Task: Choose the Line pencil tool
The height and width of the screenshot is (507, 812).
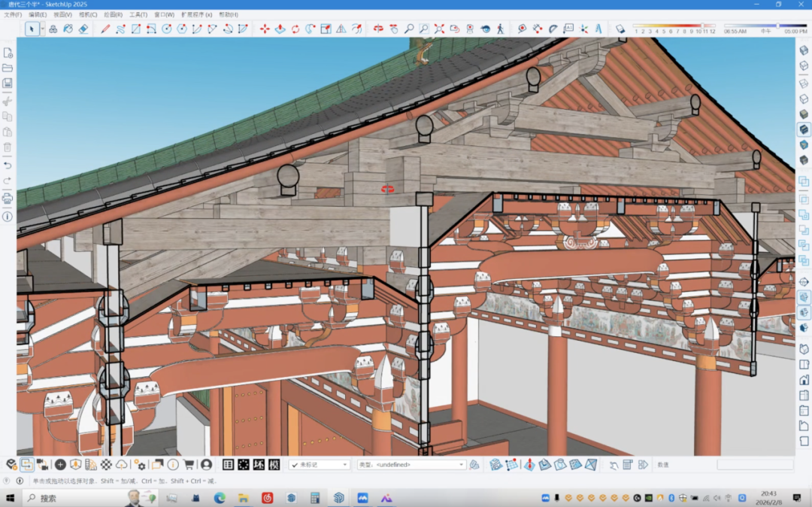Action: point(105,29)
